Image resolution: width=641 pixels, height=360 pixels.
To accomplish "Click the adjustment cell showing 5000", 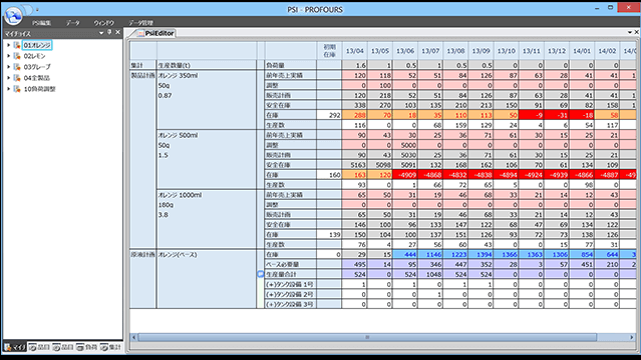I will coord(405,145).
